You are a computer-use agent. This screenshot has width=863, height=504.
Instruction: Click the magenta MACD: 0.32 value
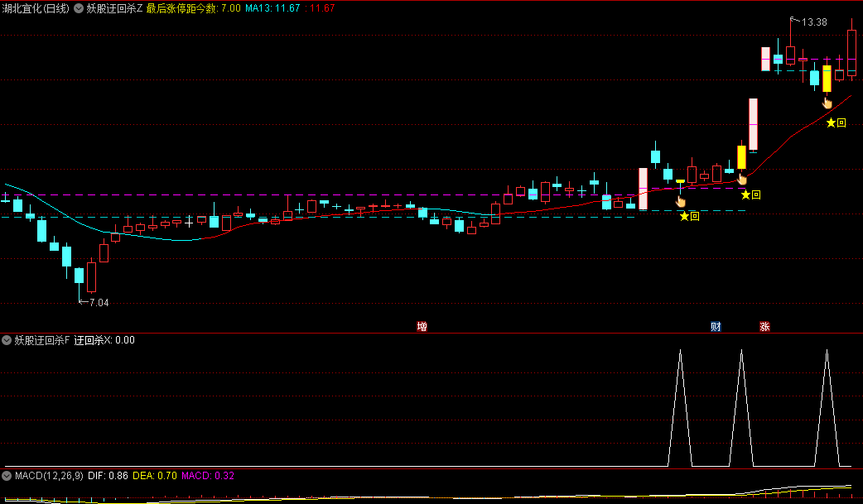[x=208, y=475]
